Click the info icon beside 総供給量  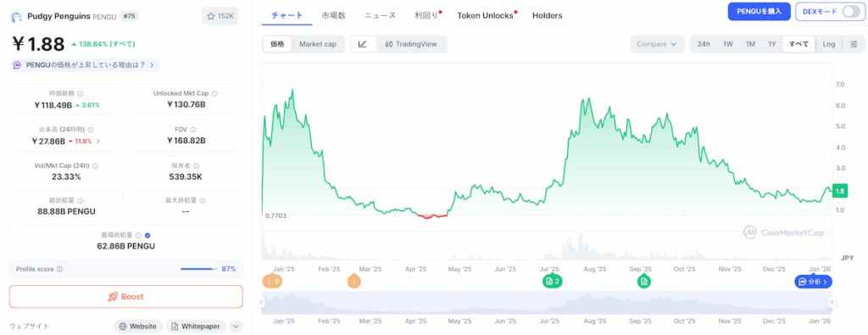coord(81,200)
